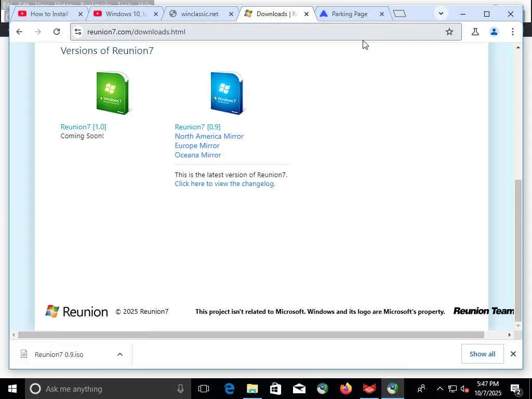Launch Microsoft Edge from the taskbar
Image resolution: width=532 pixels, height=399 pixels.
click(229, 389)
